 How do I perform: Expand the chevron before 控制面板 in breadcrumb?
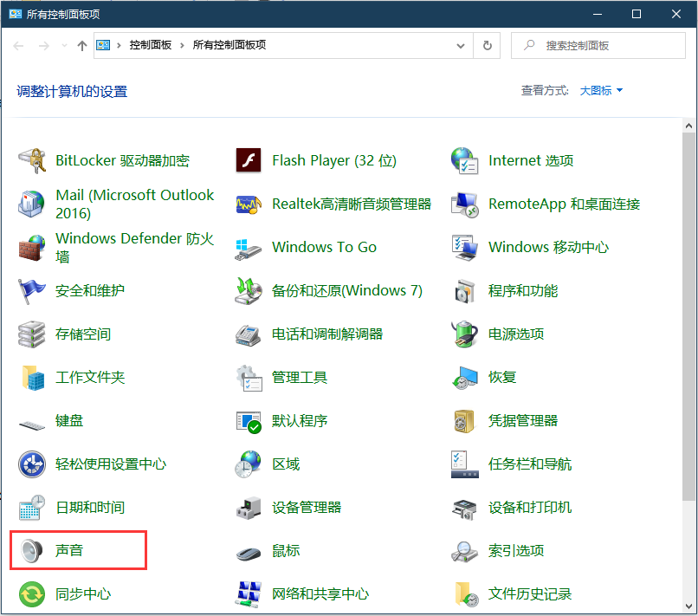click(x=119, y=45)
